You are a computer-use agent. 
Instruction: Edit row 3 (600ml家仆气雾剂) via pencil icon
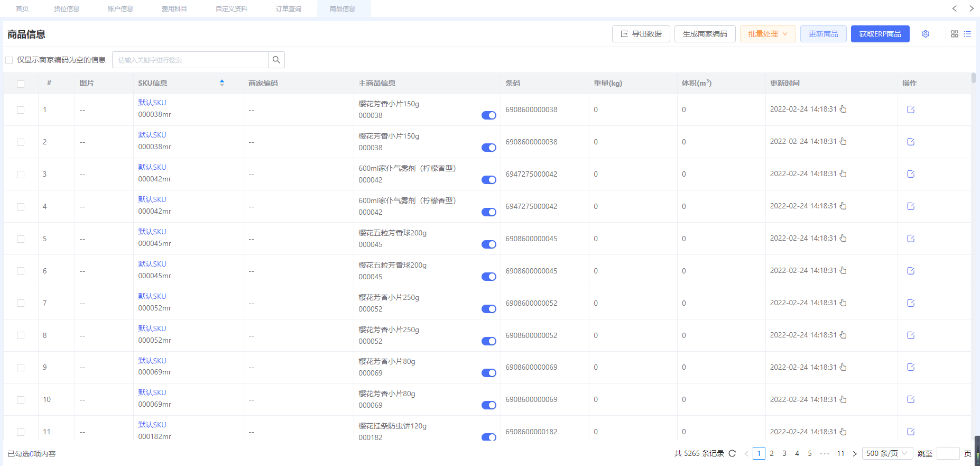point(911,174)
